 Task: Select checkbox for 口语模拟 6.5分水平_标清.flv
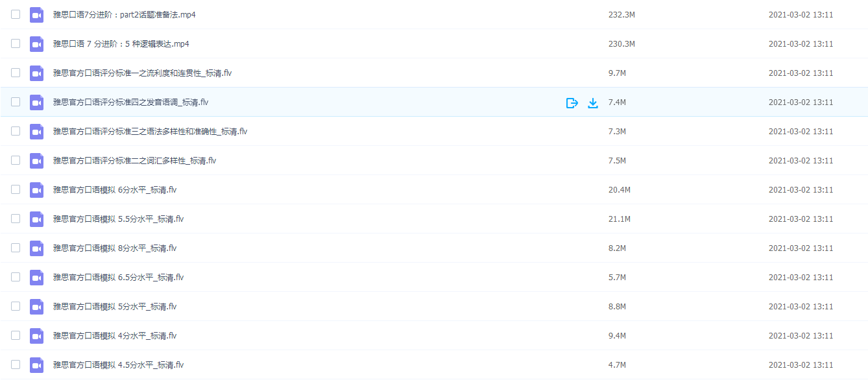pos(16,277)
